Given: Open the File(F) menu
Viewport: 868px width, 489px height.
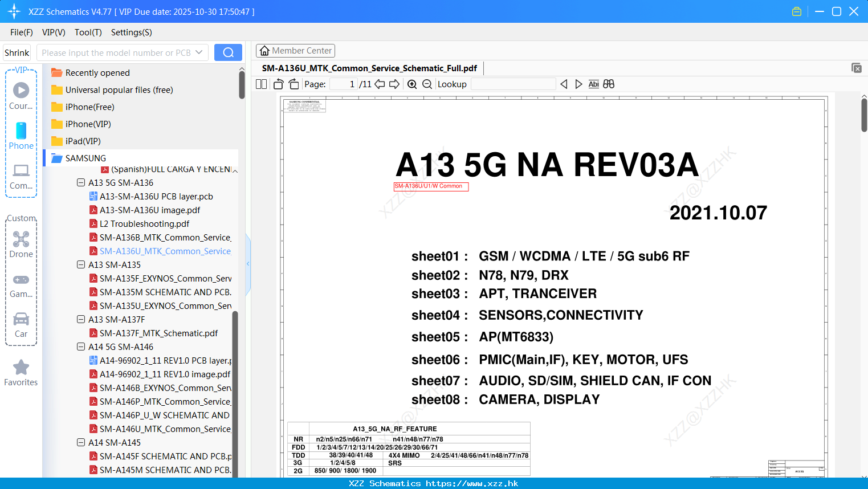Looking at the screenshot, I should [22, 32].
